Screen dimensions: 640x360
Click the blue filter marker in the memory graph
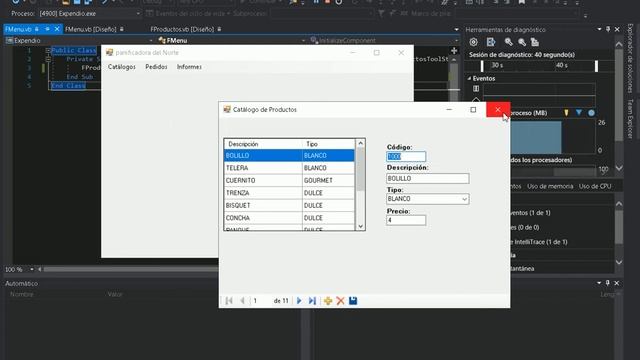[579, 112]
